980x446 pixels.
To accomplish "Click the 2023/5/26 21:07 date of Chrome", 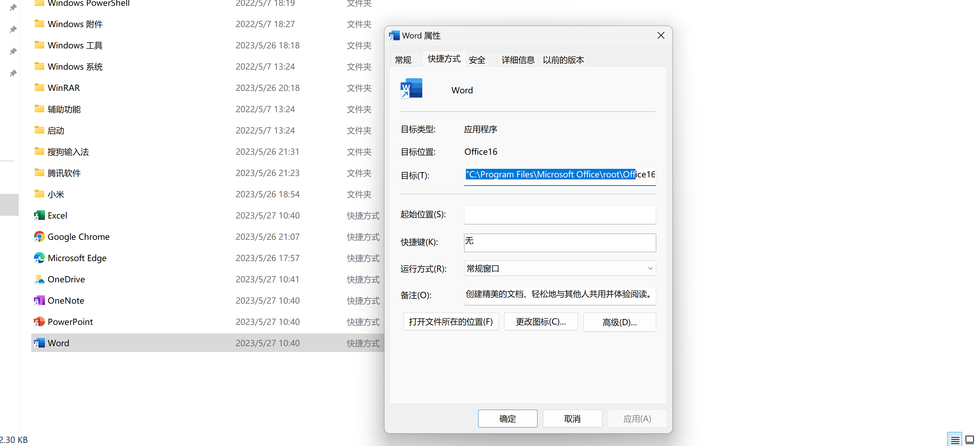I will (268, 237).
